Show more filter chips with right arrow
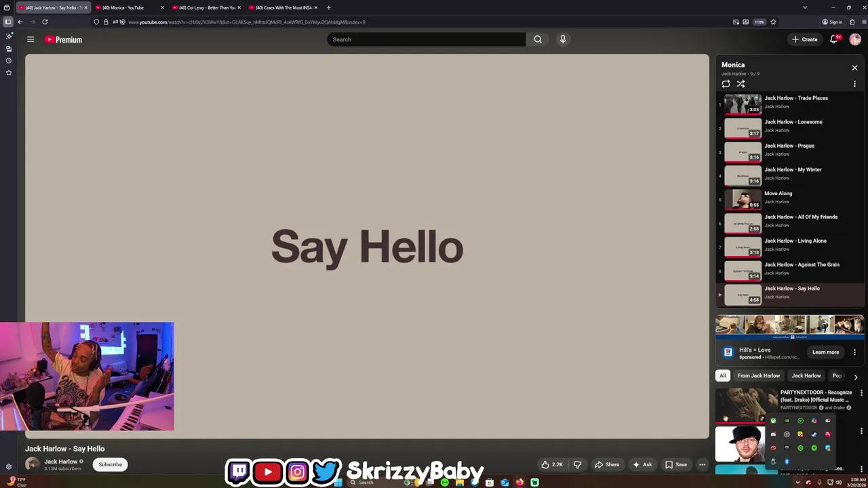The width and height of the screenshot is (868, 488). point(856,377)
